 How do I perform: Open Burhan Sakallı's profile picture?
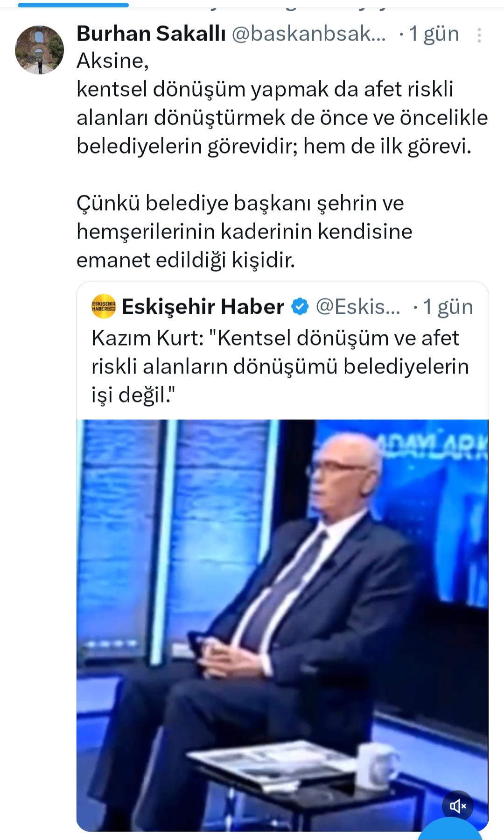[39, 50]
